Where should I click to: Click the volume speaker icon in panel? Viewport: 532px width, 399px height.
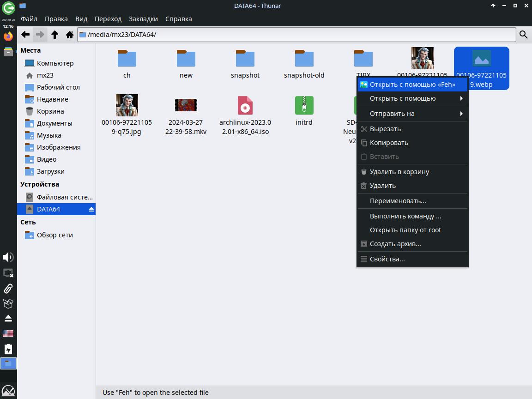[x=8, y=257]
